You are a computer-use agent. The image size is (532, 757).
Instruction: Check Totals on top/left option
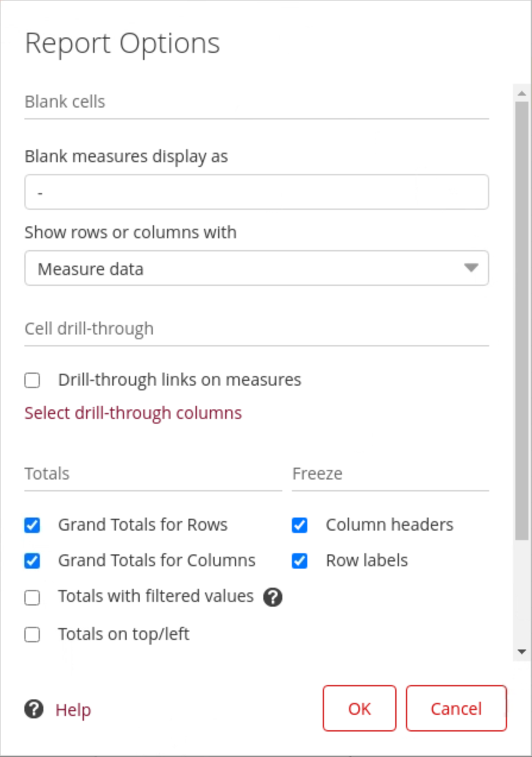tap(33, 635)
